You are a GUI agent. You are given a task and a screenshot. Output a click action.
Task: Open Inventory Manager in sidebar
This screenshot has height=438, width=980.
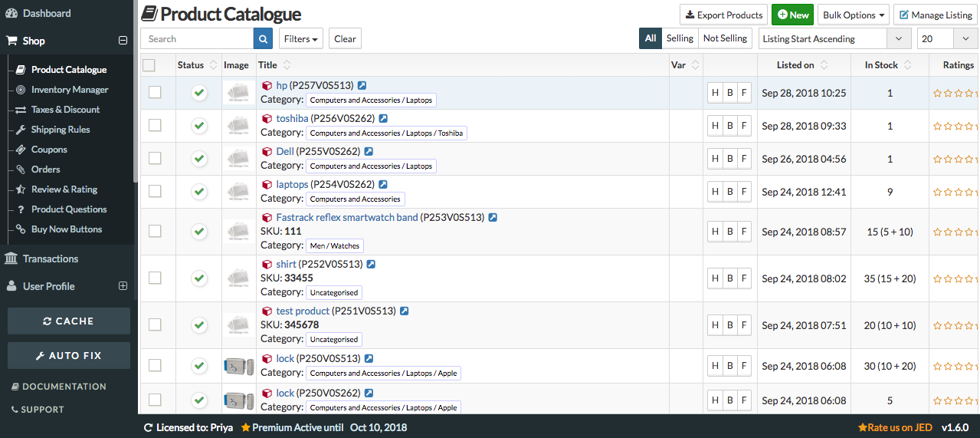(70, 90)
